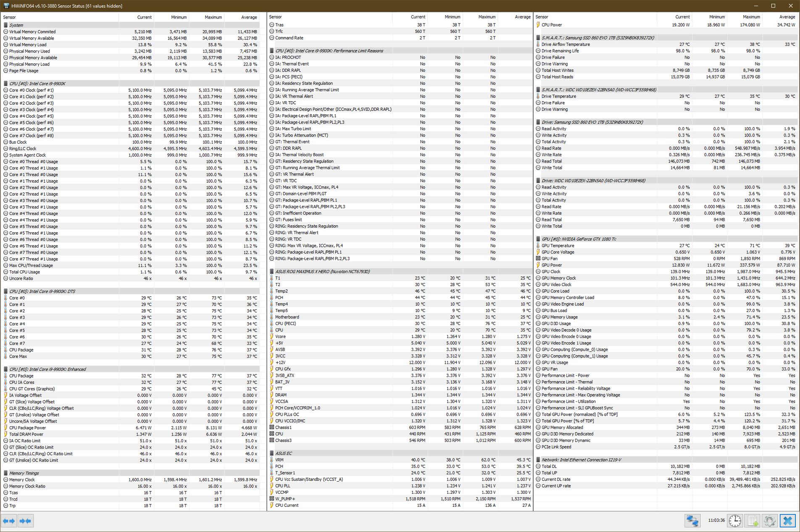Screen dimensions: 800x532
Task: Click the circle icon beside Virtual Memory Commited
Action: (x=5, y=31)
